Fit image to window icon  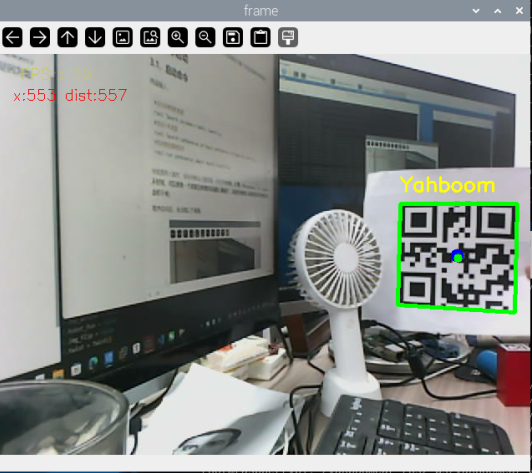click(150, 37)
